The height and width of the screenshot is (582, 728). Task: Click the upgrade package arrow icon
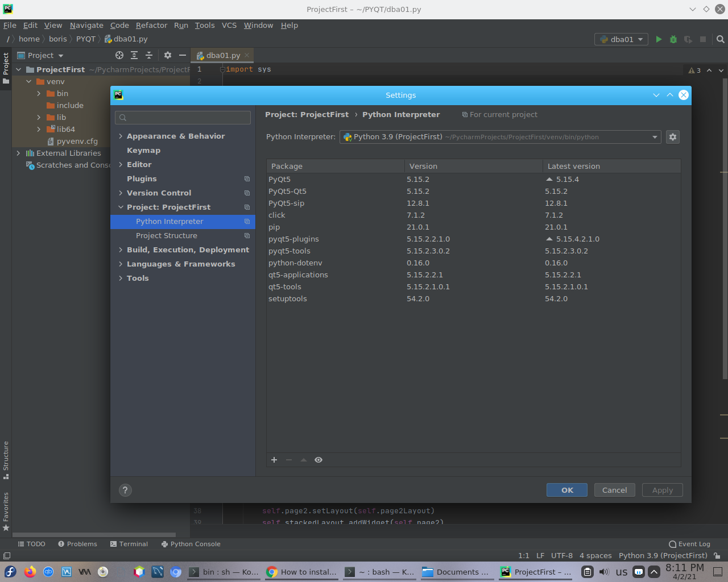[x=304, y=460]
